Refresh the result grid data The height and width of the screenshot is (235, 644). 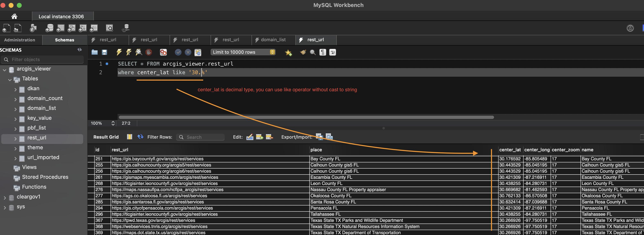(x=140, y=137)
